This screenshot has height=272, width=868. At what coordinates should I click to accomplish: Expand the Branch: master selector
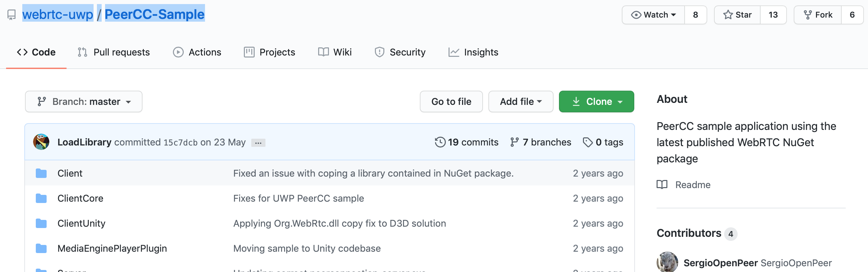pyautogui.click(x=84, y=101)
